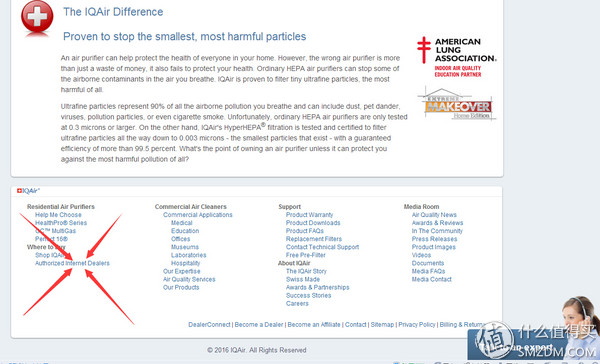Screen dimensions: 600x364
Task: Visit Air Quality News page
Action: click(x=434, y=215)
